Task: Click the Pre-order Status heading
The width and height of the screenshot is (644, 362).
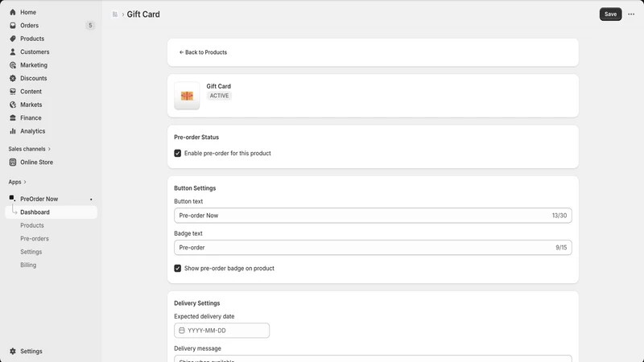Action: click(x=196, y=137)
